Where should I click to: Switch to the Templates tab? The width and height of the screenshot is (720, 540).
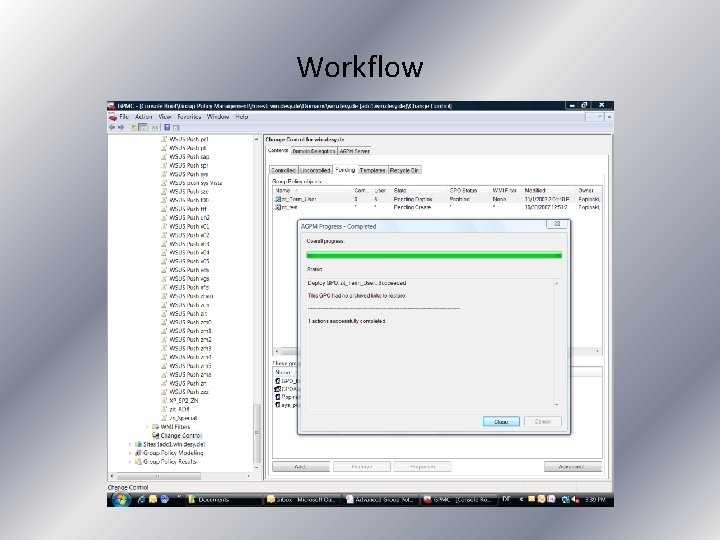click(372, 170)
